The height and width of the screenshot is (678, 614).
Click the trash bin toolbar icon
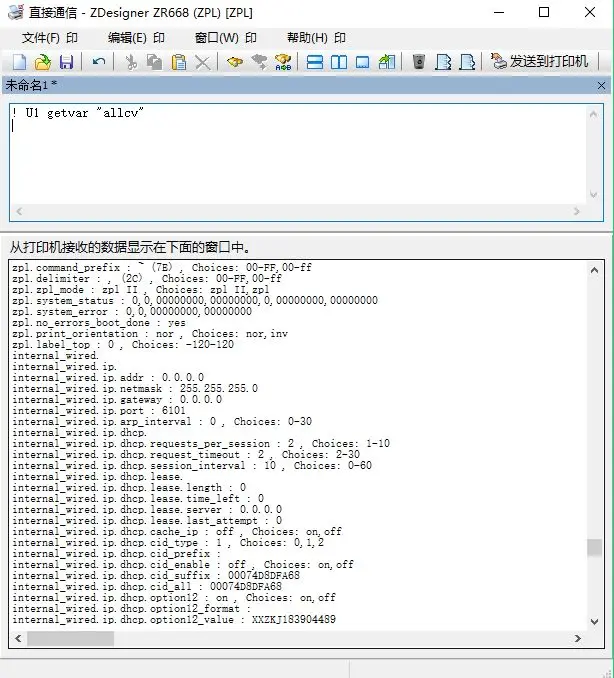pyautogui.click(x=419, y=62)
